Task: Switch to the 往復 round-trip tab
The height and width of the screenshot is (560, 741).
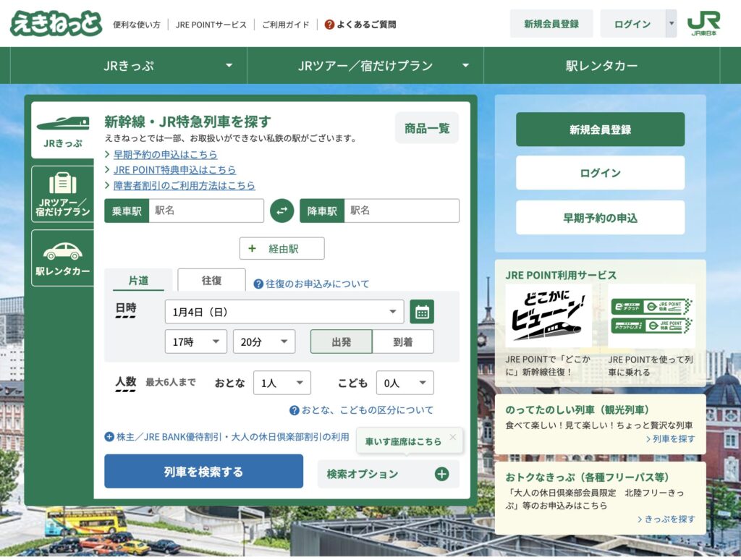Action: click(x=211, y=280)
